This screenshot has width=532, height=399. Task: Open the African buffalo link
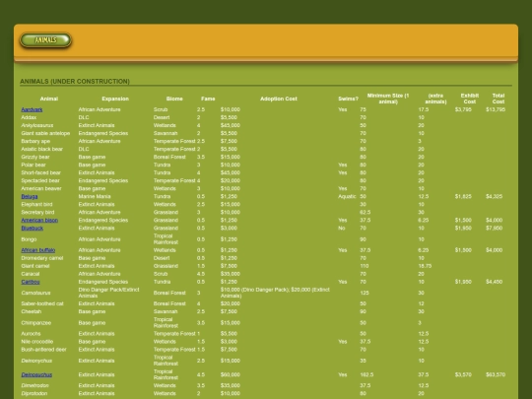[x=38, y=250]
